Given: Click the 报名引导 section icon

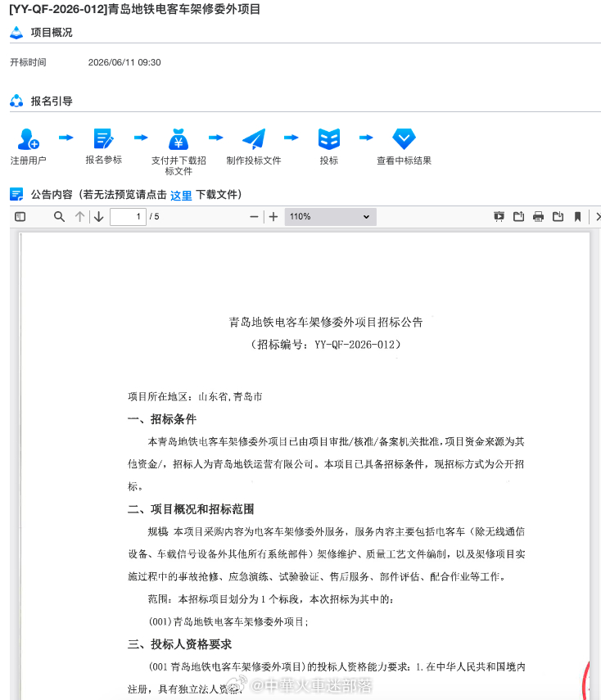Looking at the screenshot, I should (16, 101).
